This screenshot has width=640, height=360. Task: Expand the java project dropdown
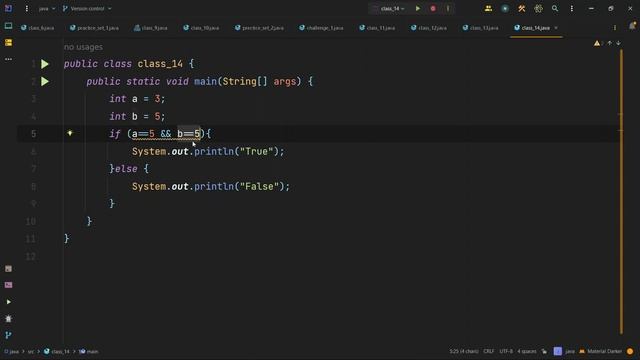pos(47,9)
